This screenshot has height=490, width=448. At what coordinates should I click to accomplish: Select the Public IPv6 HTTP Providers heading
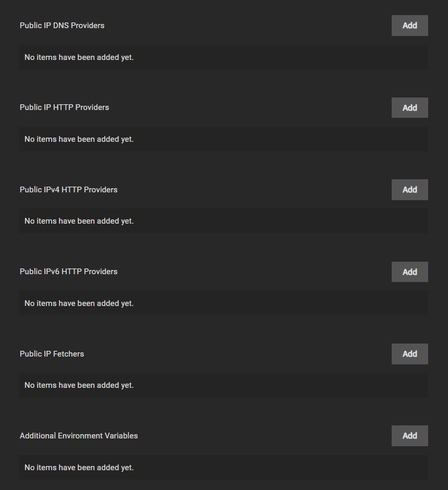[68, 272]
